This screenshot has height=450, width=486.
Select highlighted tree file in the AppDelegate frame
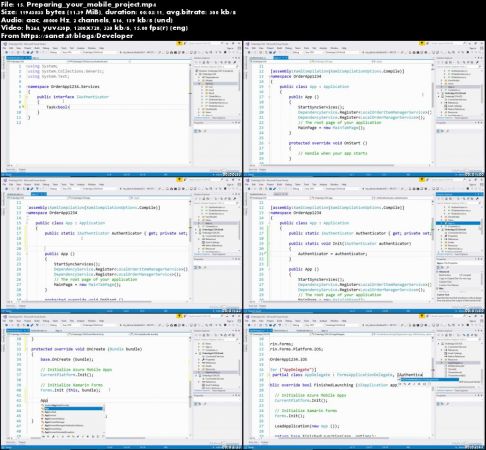[459, 363]
